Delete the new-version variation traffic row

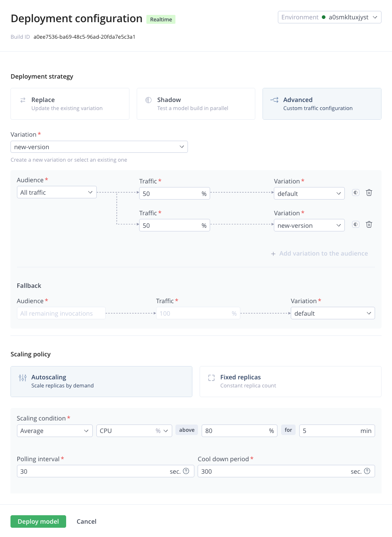click(x=369, y=225)
